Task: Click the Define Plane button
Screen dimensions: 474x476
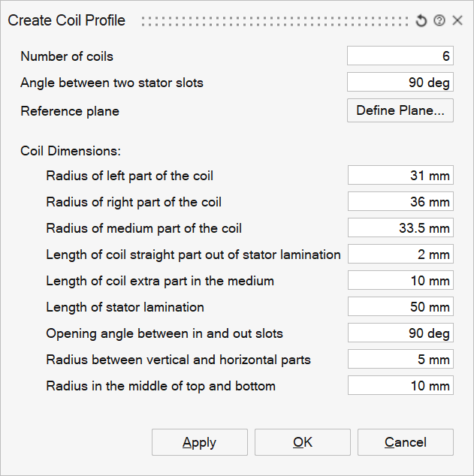Action: tap(400, 110)
